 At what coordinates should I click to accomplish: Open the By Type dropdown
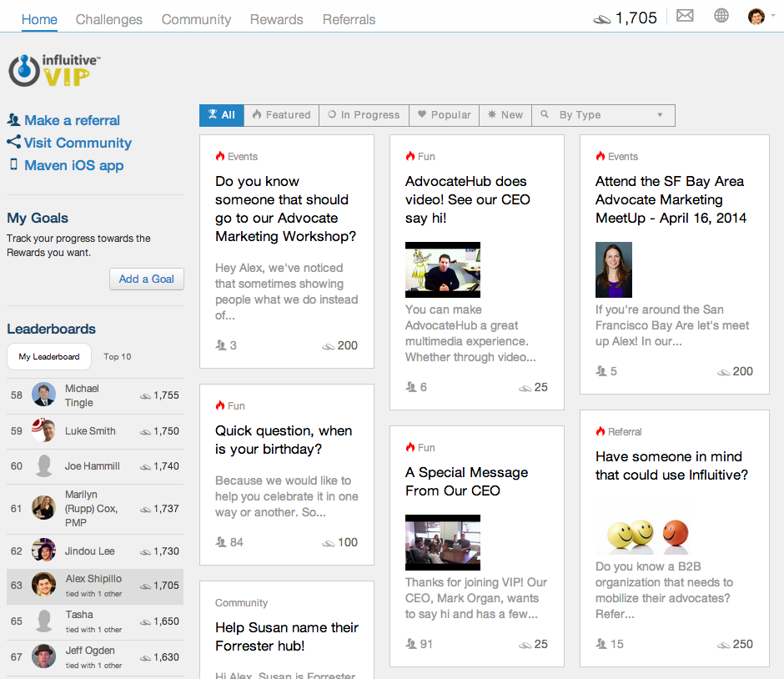pyautogui.click(x=603, y=115)
